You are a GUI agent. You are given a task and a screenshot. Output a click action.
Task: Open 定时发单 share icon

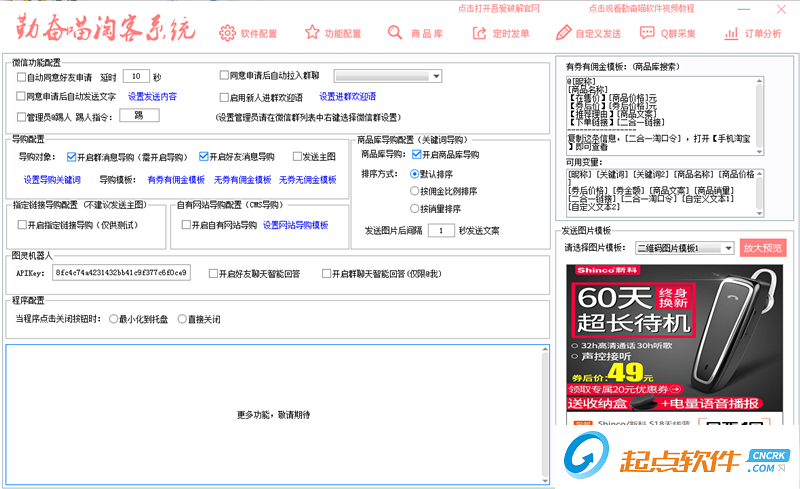coord(479,33)
